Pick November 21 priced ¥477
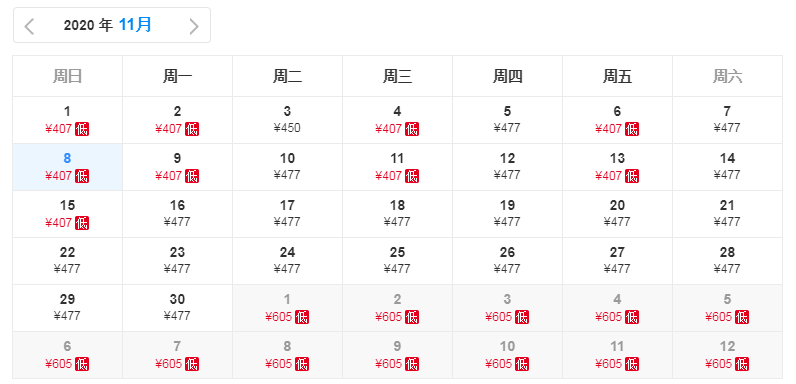This screenshot has width=796, height=384. pyautogui.click(x=727, y=214)
